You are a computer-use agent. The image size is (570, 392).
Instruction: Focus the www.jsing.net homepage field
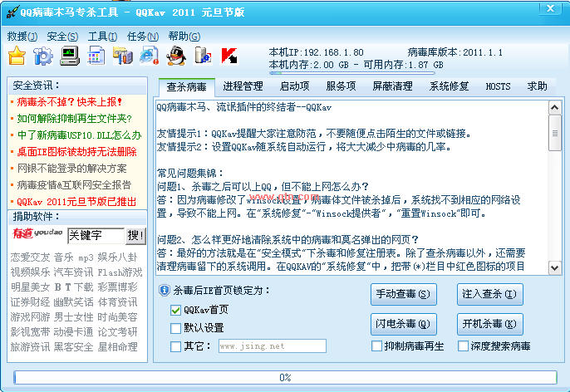point(273,346)
